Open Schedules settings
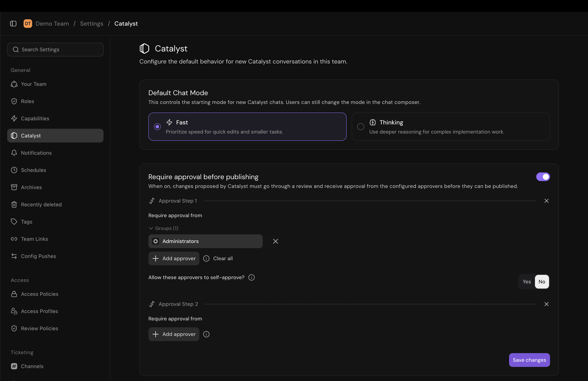The height and width of the screenshot is (381, 588). pyautogui.click(x=55, y=170)
